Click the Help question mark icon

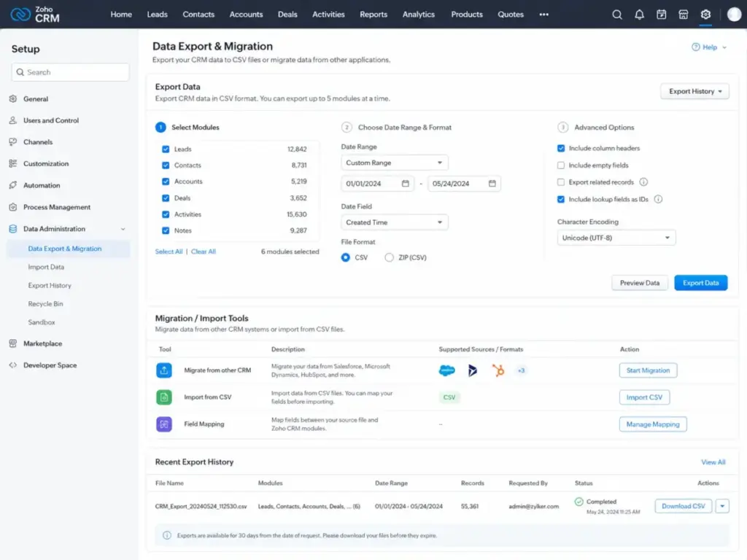coord(695,47)
